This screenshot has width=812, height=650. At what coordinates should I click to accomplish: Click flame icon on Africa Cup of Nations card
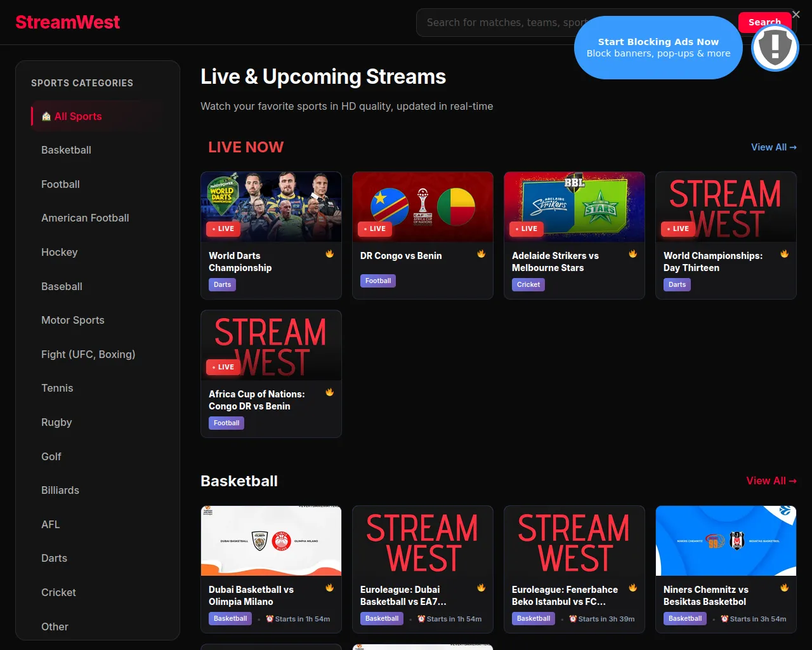click(330, 392)
